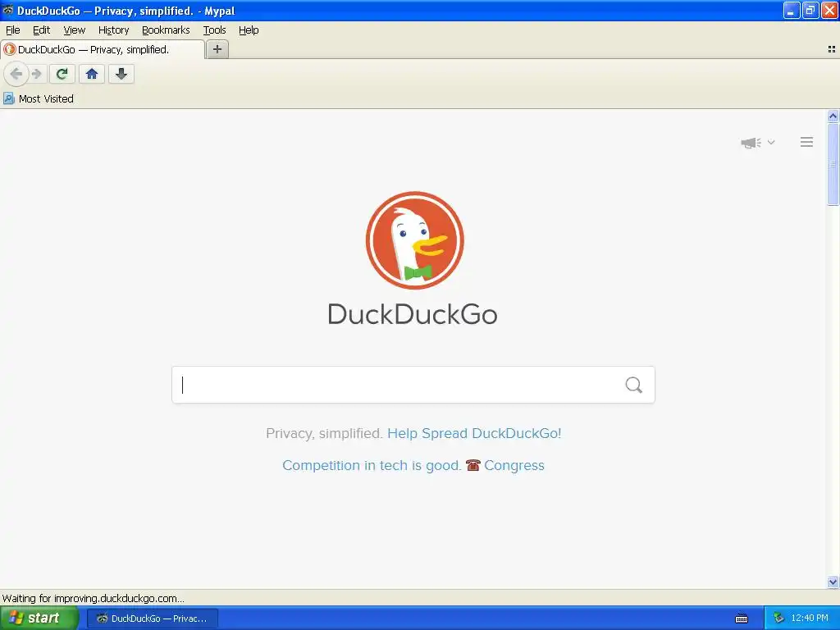Click the Most Visited bookmarks icon
Screen dimensions: 840x630
coord(8,98)
